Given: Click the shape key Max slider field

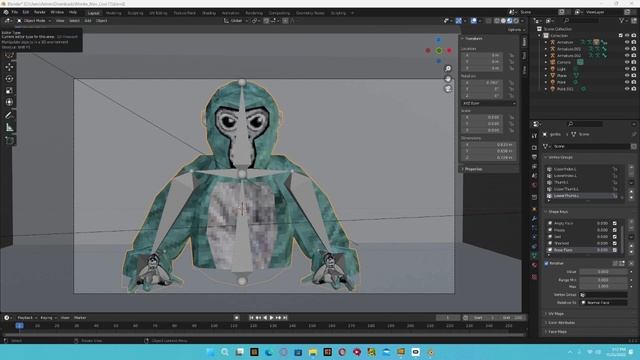Looking at the screenshot, I should (603, 287).
